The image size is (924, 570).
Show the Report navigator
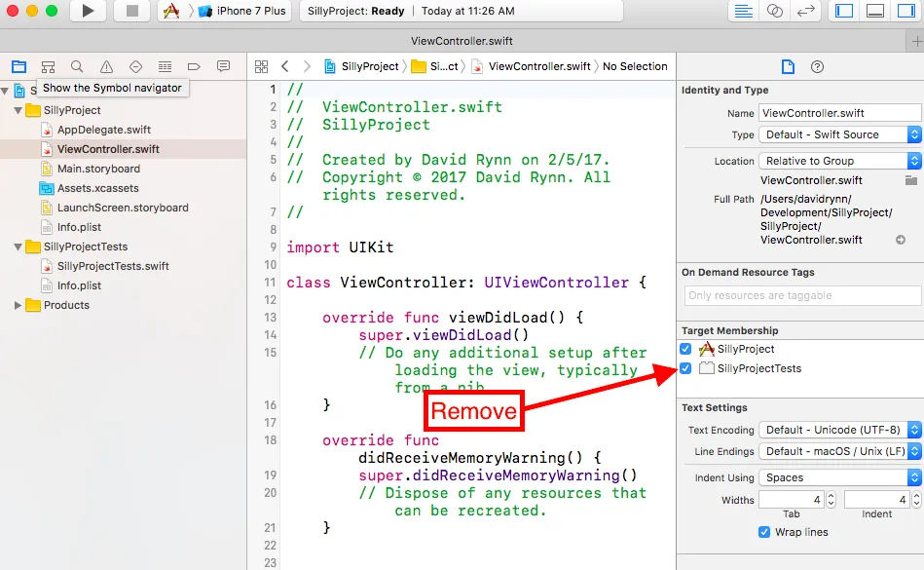pos(223,66)
